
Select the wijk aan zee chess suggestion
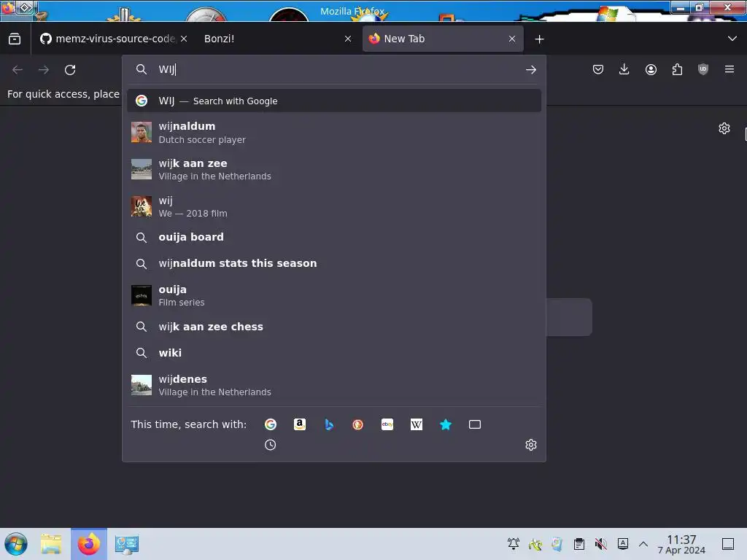334,327
